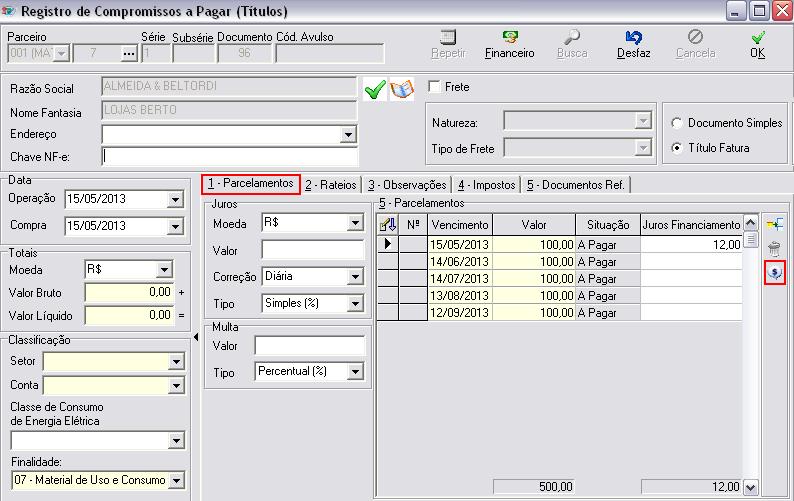Click the Desfaz undo icon
This screenshot has height=501, width=794.
[633, 38]
